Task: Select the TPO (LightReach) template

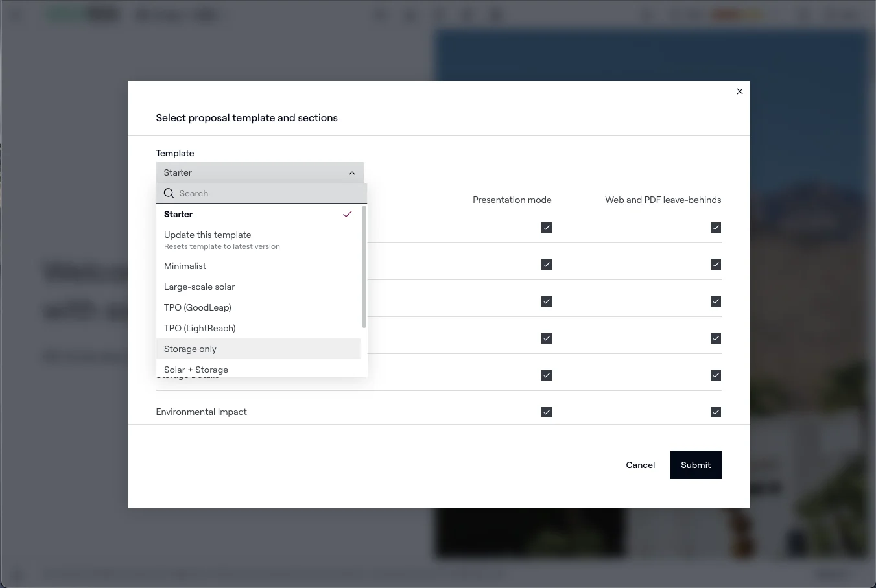Action: coord(200,328)
